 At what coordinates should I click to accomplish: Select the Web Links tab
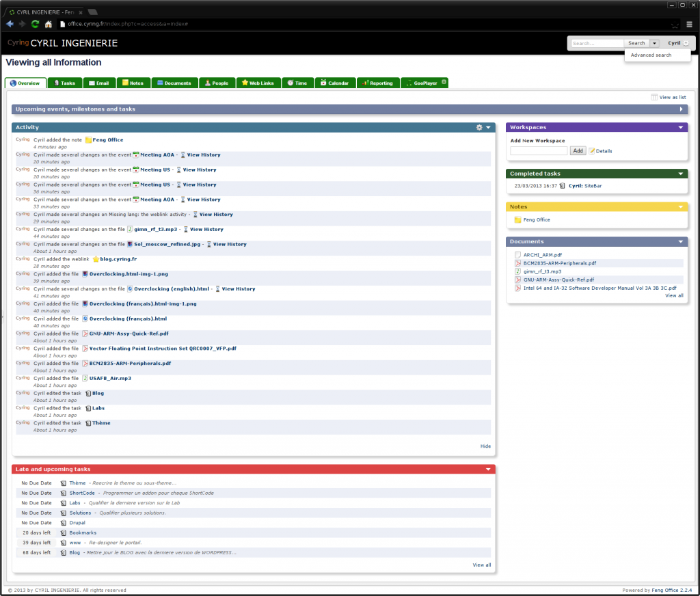(x=258, y=83)
